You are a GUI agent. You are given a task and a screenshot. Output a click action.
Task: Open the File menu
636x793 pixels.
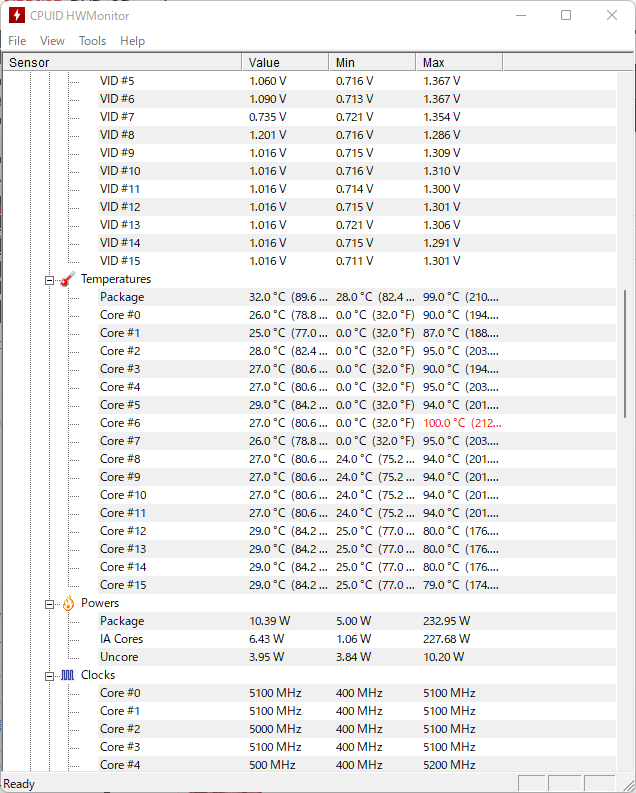pyautogui.click(x=17, y=41)
